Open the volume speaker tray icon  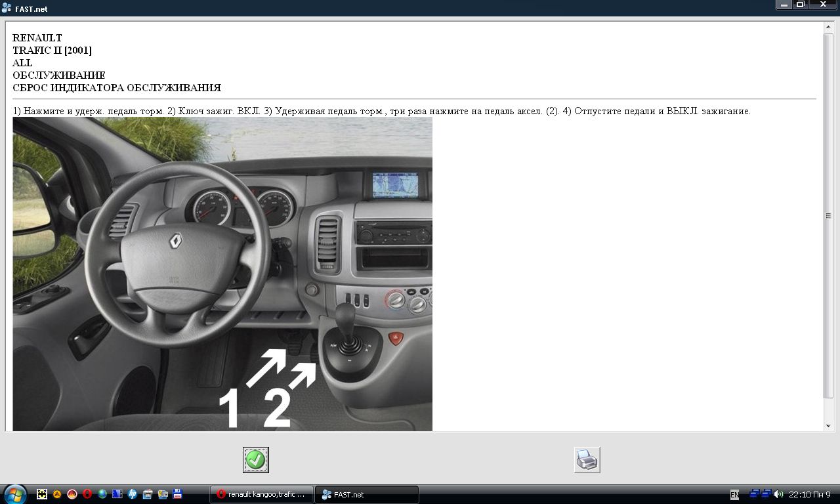click(778, 494)
